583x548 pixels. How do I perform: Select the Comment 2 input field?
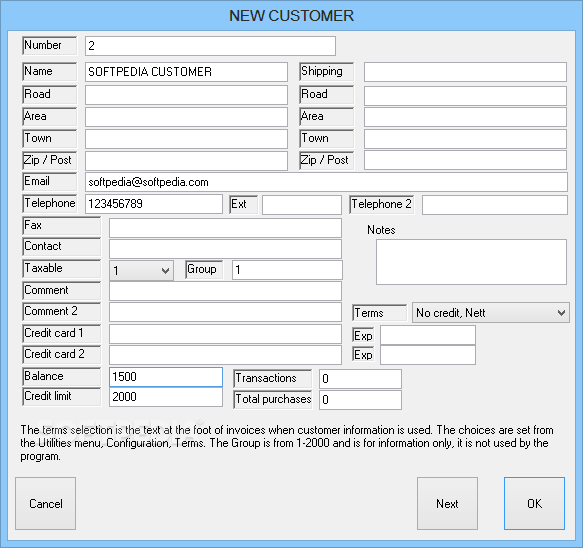(x=225, y=312)
